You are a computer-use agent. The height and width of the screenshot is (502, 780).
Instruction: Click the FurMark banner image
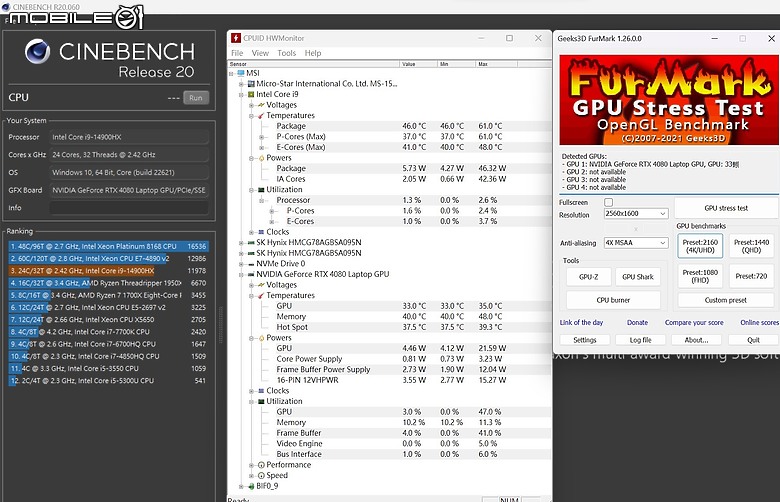(669, 100)
